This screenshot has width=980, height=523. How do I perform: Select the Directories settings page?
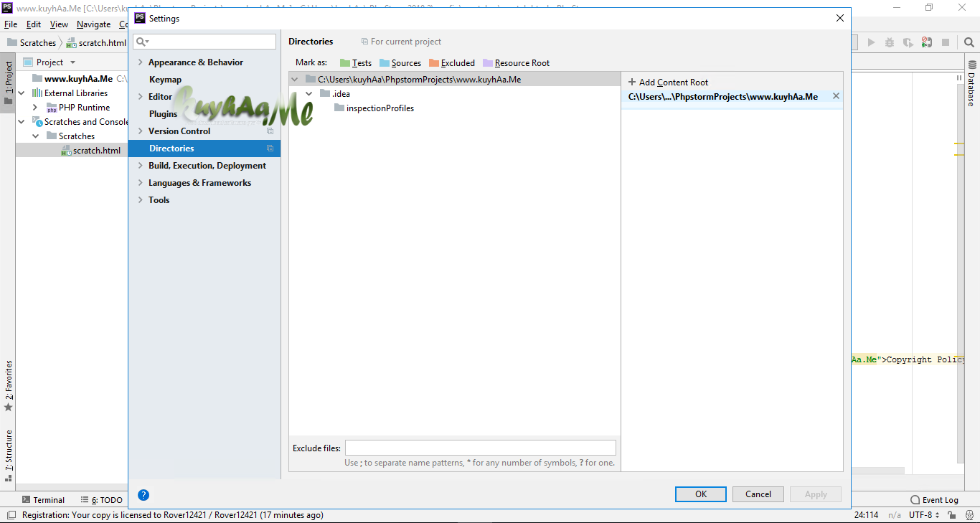pyautogui.click(x=204, y=149)
